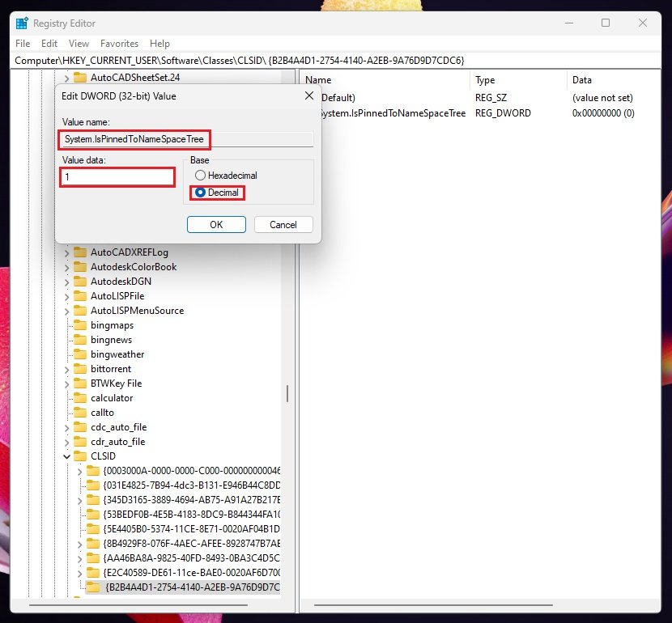Expand the cdr_auto_file key
Viewport: 672px width, 623px height.
[x=66, y=442]
